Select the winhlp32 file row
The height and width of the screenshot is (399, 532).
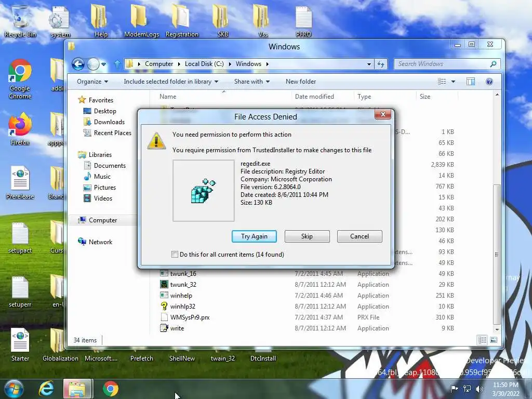coord(307,307)
